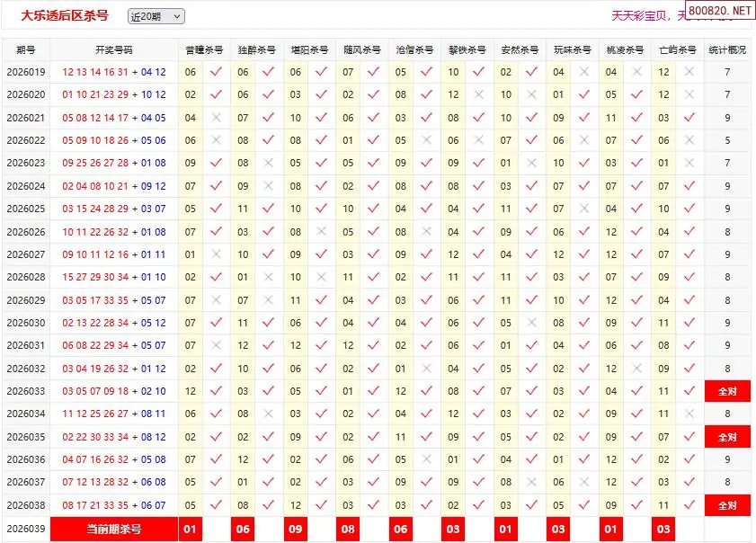
Task: Click X mark for 黎铁杀号 in row 2026020
Action: (x=479, y=94)
